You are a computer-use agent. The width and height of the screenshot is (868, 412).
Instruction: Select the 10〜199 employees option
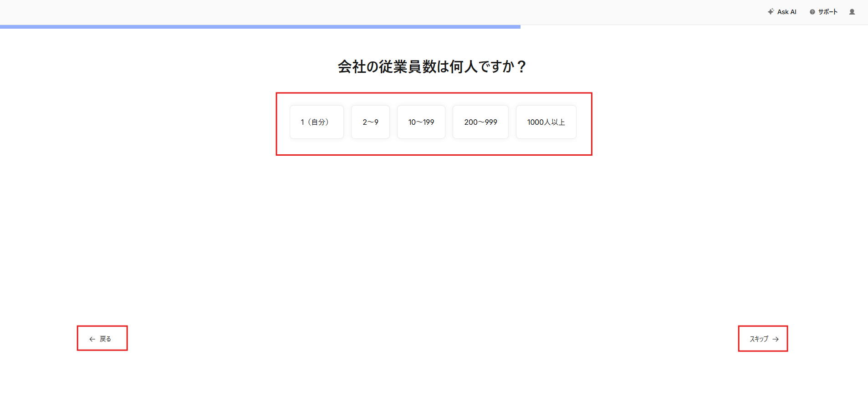coord(421,122)
